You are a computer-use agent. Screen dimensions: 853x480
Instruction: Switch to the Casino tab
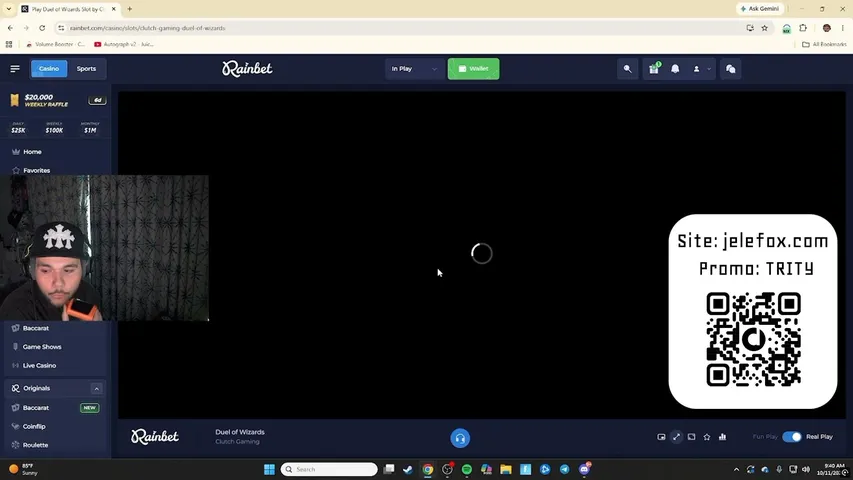49,69
